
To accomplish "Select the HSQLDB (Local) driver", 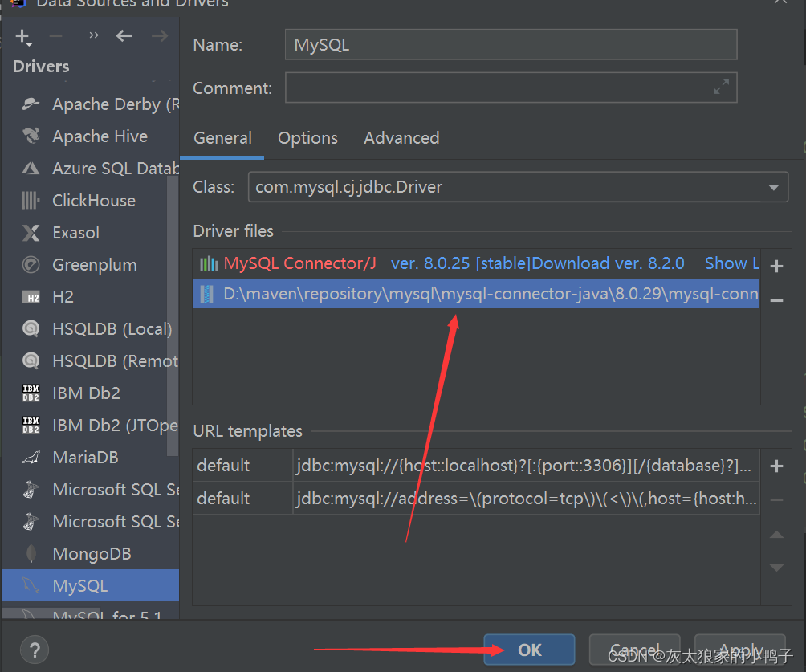I will point(91,329).
